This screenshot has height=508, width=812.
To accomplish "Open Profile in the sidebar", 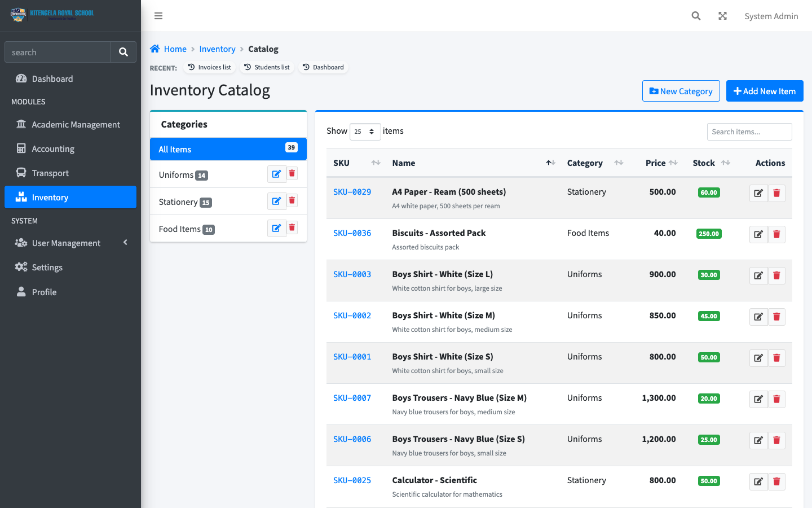I will point(70,292).
